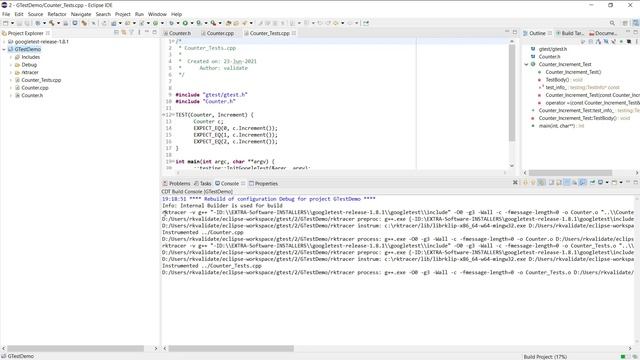
Task: Open the Refactor menu
Action: 57,14
